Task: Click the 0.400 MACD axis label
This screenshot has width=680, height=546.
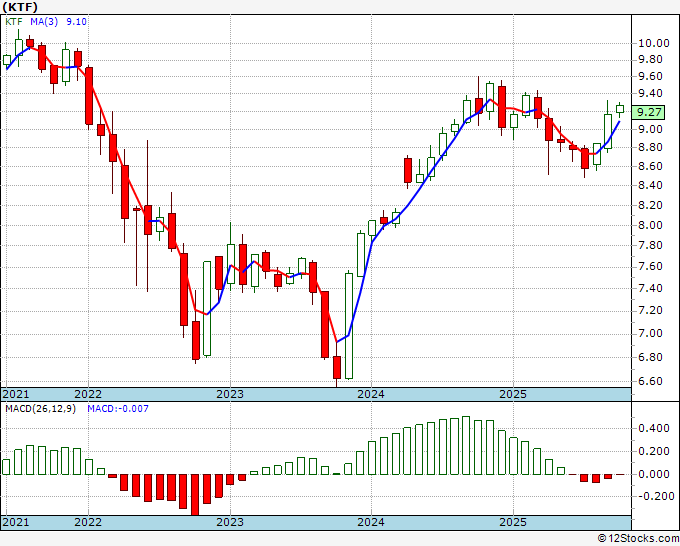Action: [654, 428]
